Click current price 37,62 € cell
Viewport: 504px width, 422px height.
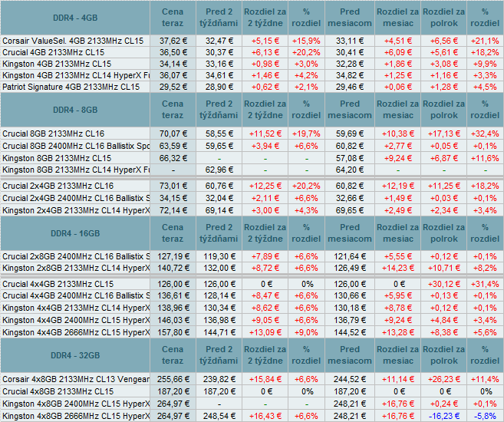[x=173, y=41]
